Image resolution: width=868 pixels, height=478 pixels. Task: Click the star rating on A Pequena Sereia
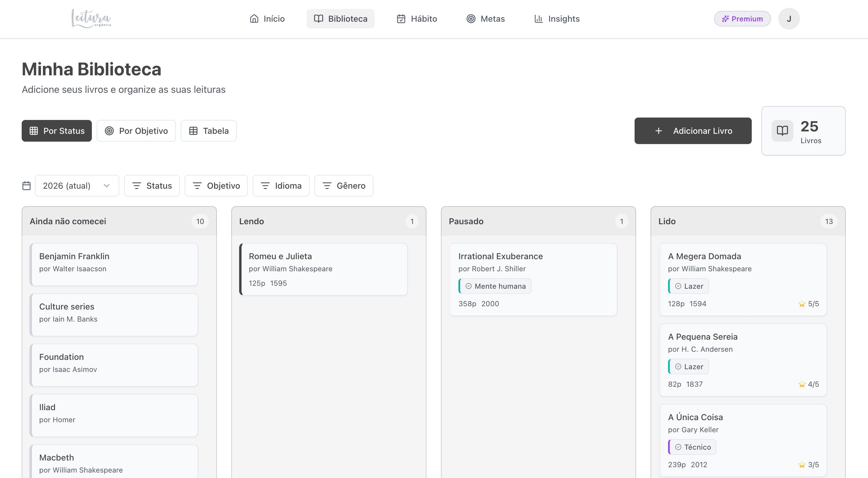pyautogui.click(x=808, y=384)
